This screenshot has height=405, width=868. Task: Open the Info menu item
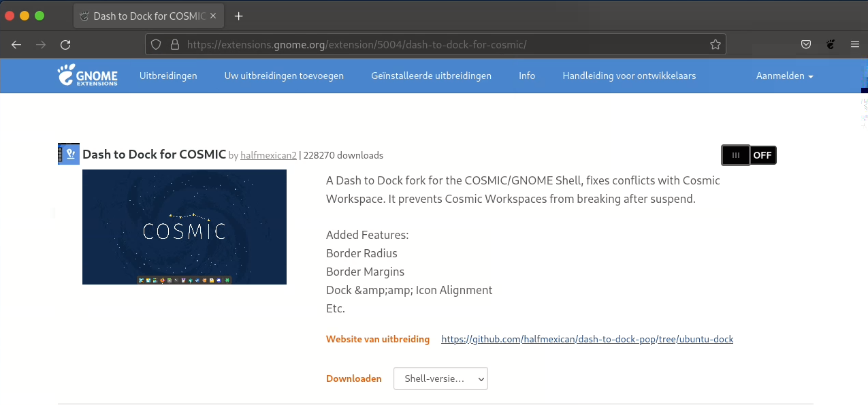coord(527,76)
